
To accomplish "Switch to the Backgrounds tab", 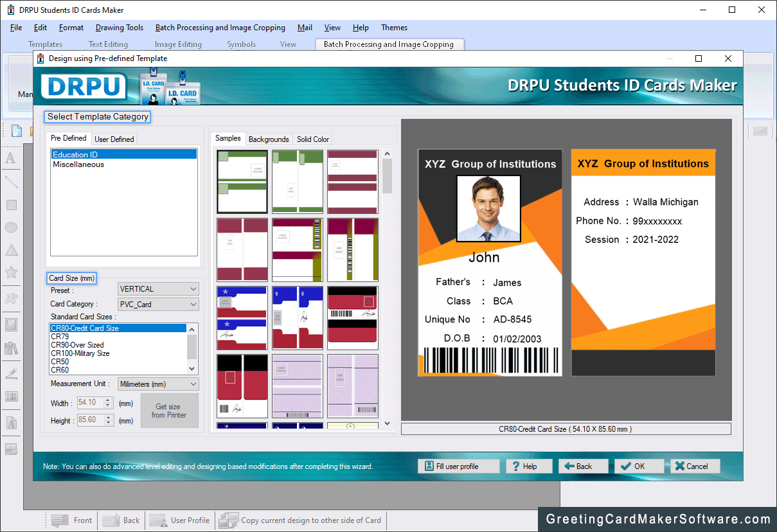I will (x=269, y=139).
